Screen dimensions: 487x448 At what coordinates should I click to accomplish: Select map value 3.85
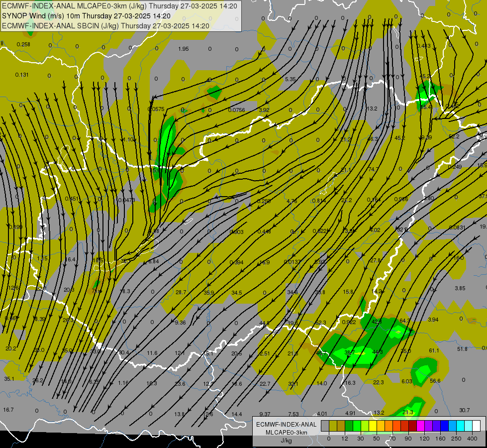pyautogui.click(x=460, y=288)
